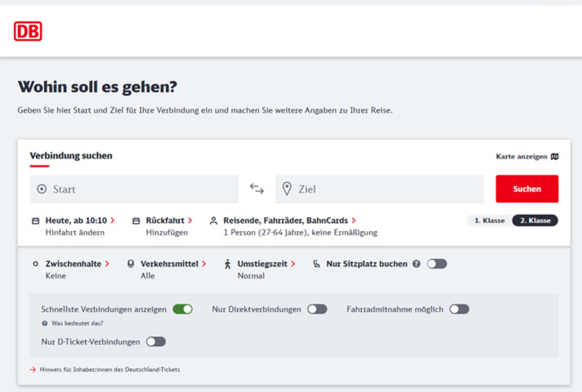Expand Reisende, Fahrräder, BahnCards details
Viewport: 582px width, 392px height.
click(354, 220)
